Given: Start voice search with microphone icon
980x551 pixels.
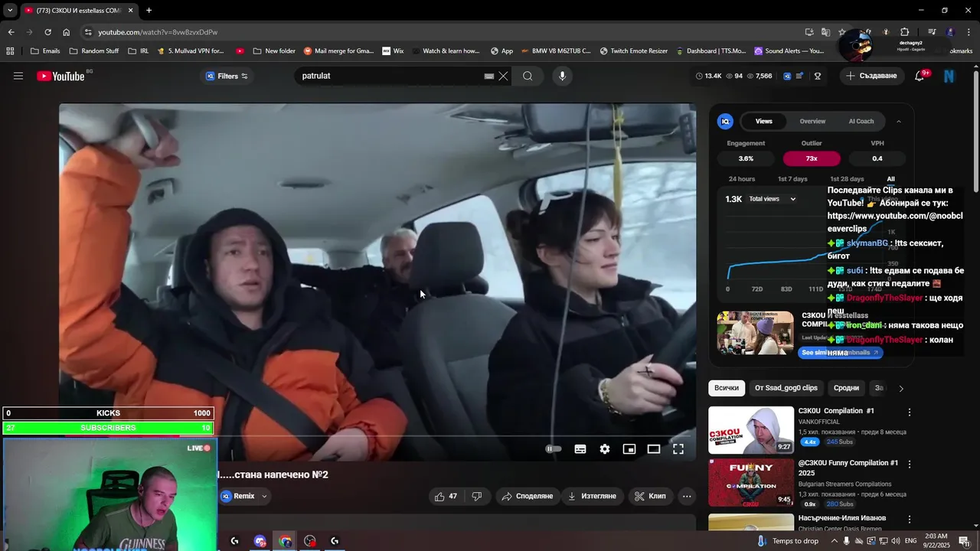Looking at the screenshot, I should (x=562, y=76).
